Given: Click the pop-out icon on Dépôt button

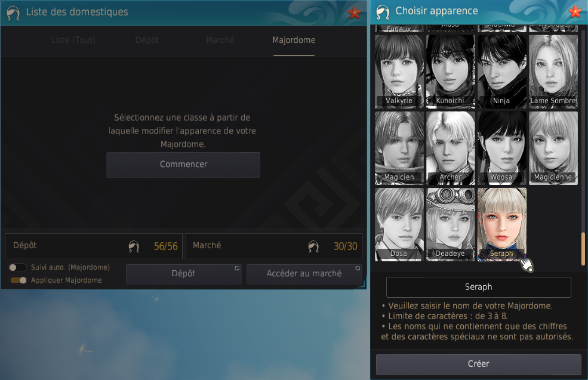Looking at the screenshot, I should (x=237, y=268).
